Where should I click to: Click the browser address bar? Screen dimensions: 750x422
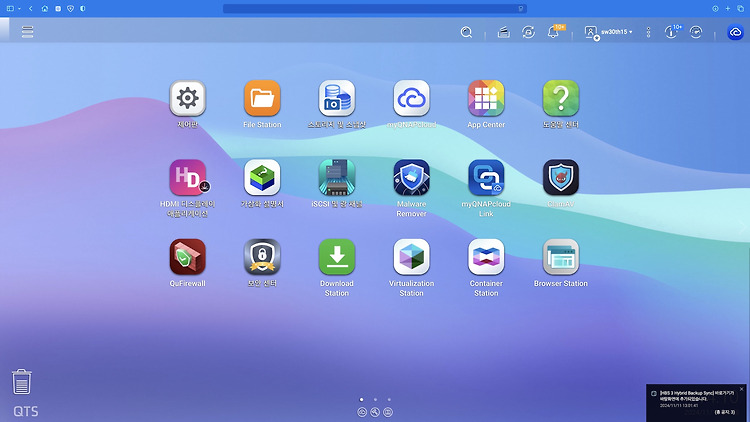click(x=375, y=9)
